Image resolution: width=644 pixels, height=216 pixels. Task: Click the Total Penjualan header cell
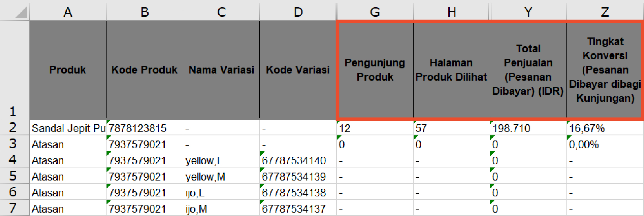click(x=528, y=70)
